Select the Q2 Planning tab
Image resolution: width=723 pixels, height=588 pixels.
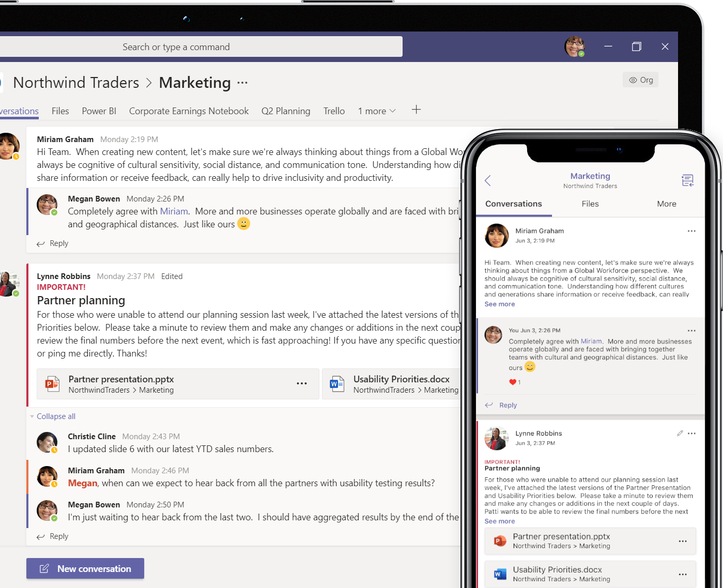(x=286, y=111)
